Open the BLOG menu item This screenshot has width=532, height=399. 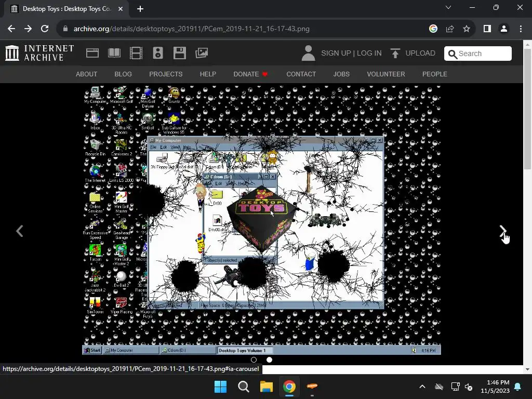123,74
